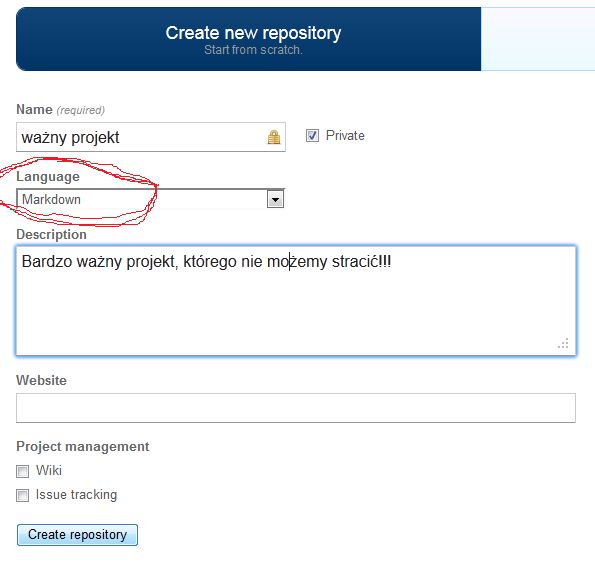Click the Markdown combo box text
This screenshot has height=575, width=595.
[x=51, y=199]
